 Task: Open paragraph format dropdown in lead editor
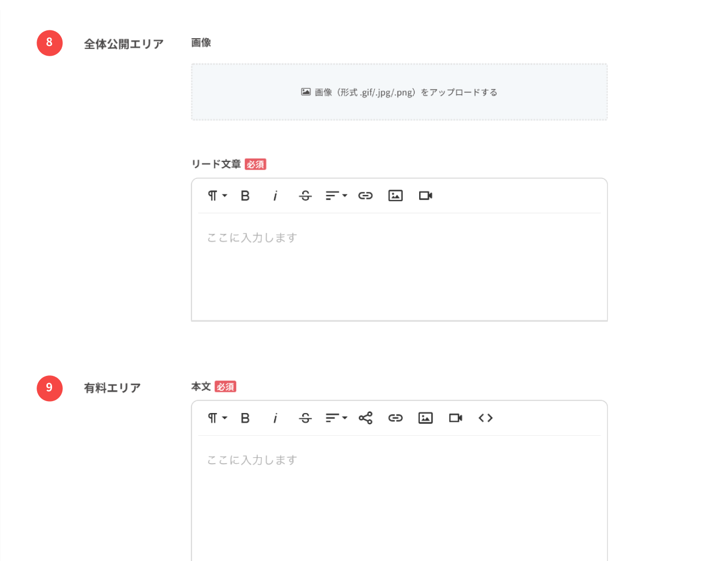click(217, 196)
